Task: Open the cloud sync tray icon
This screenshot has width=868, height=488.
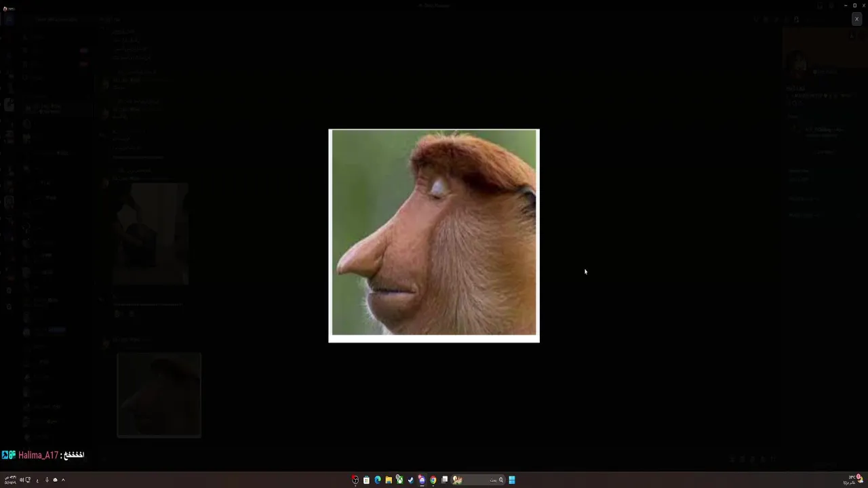Action: (x=55, y=480)
